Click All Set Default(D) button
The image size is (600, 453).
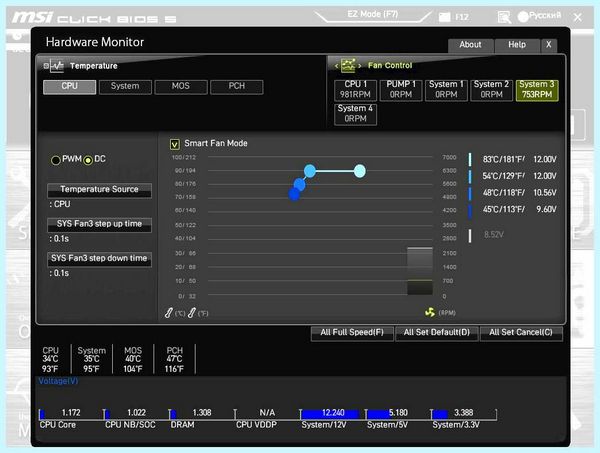coord(437,332)
